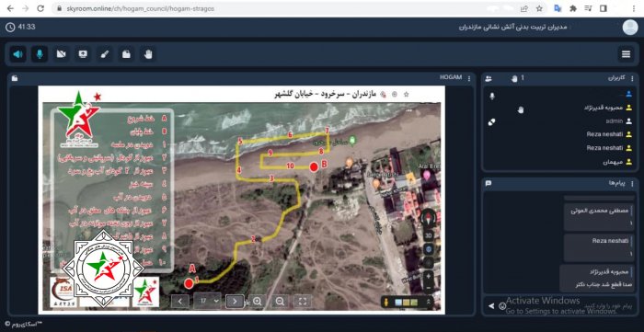
Task: Open Google Translate extension icon
Action: pyautogui.click(x=558, y=8)
